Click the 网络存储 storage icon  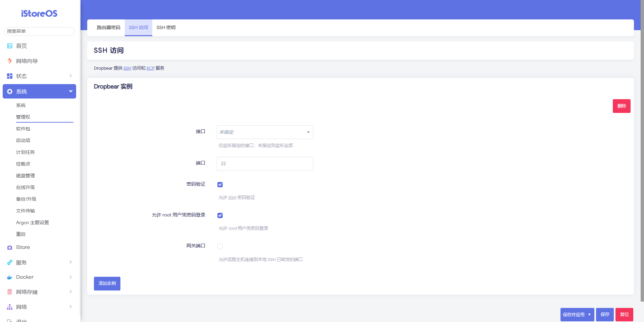[x=10, y=292]
